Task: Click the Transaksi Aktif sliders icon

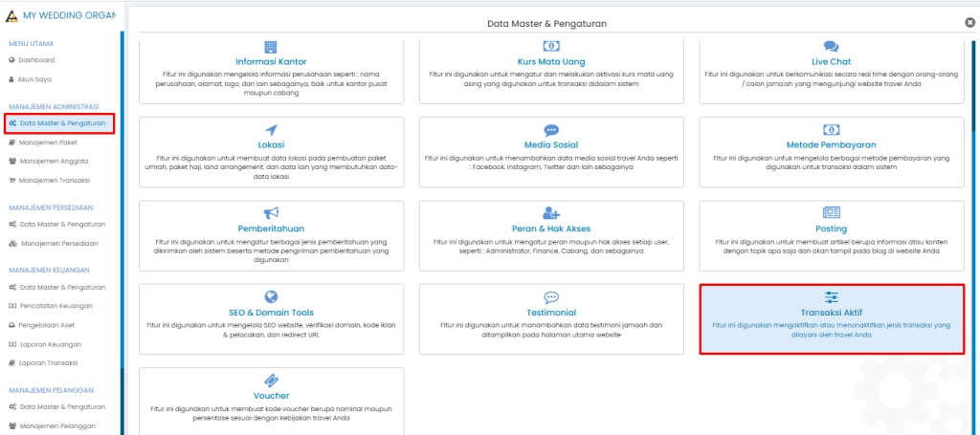Action: [831, 296]
